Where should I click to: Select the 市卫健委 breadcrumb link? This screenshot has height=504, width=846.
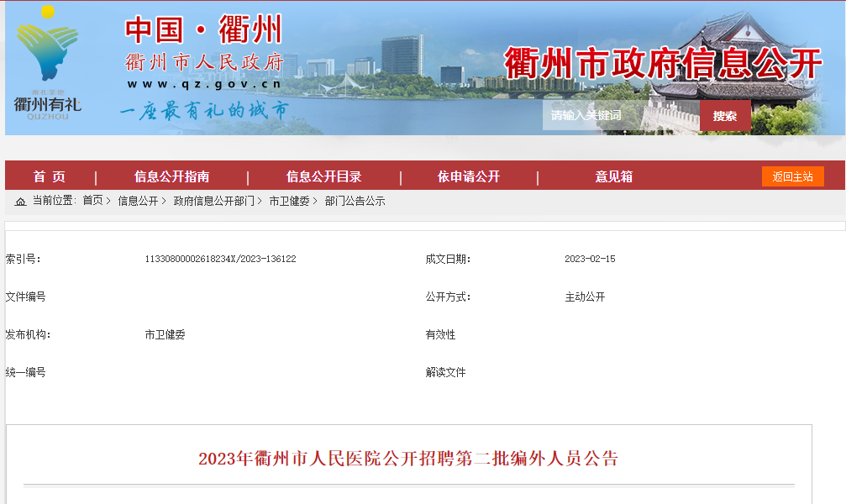point(289,202)
